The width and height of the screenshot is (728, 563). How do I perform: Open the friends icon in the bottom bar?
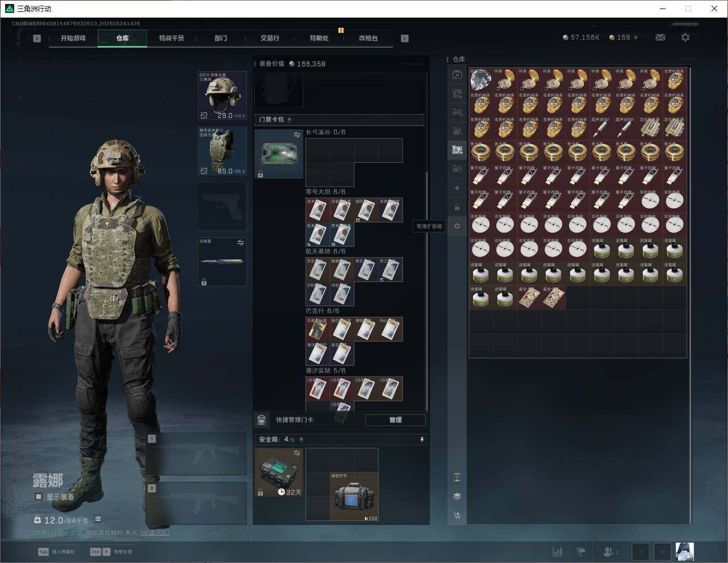click(610, 551)
